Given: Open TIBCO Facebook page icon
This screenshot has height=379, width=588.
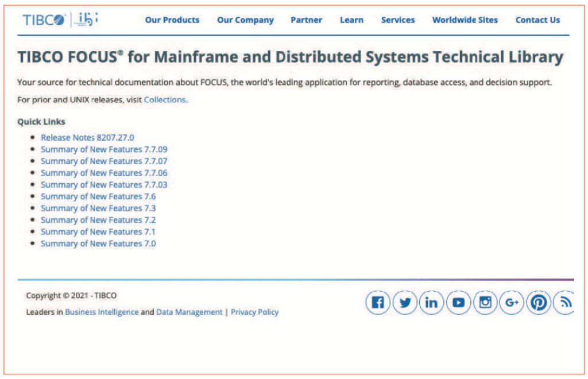Looking at the screenshot, I should click(x=378, y=303).
